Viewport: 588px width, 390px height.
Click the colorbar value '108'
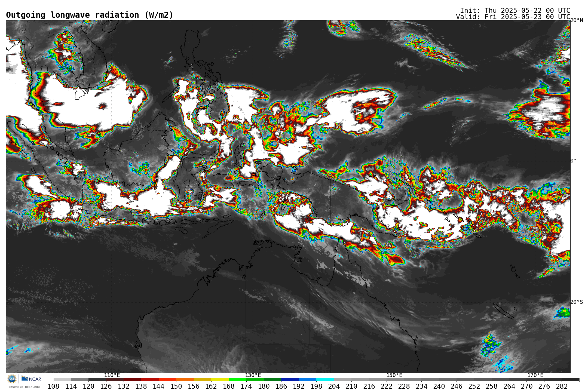pos(54,386)
